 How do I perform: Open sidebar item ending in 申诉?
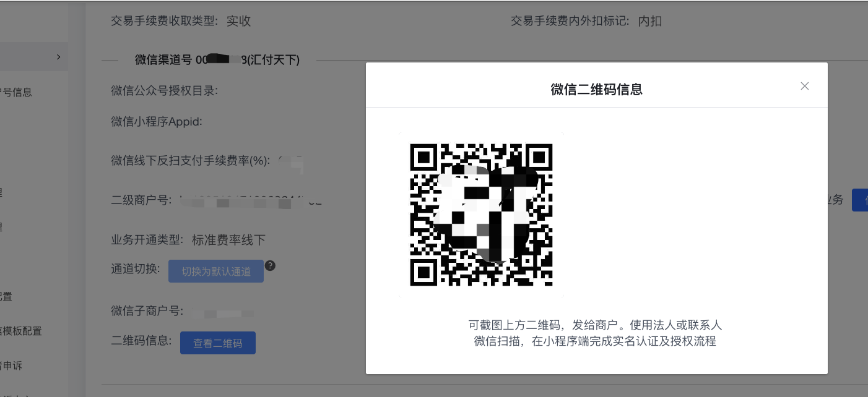[11, 365]
